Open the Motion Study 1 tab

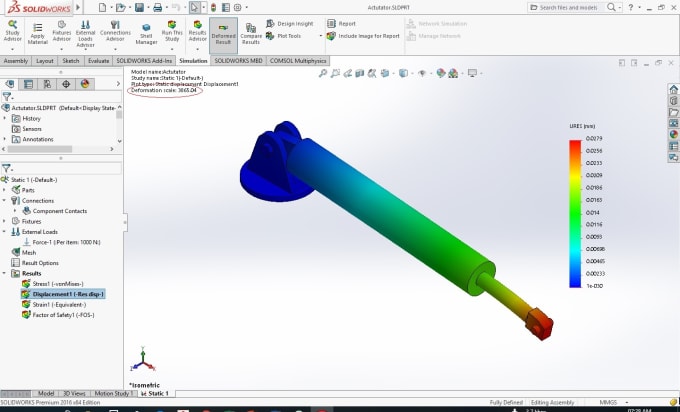click(112, 393)
